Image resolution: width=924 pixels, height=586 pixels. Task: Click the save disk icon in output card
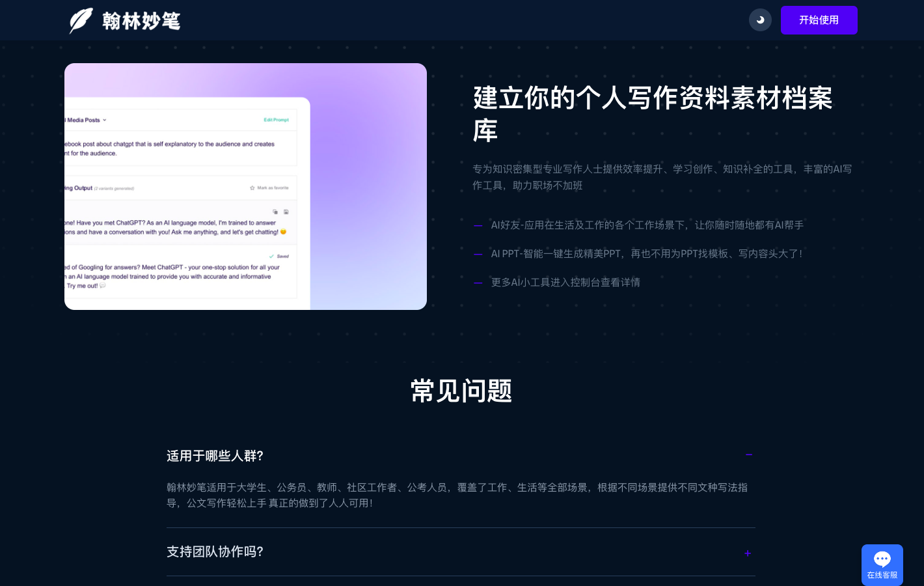[x=286, y=212]
